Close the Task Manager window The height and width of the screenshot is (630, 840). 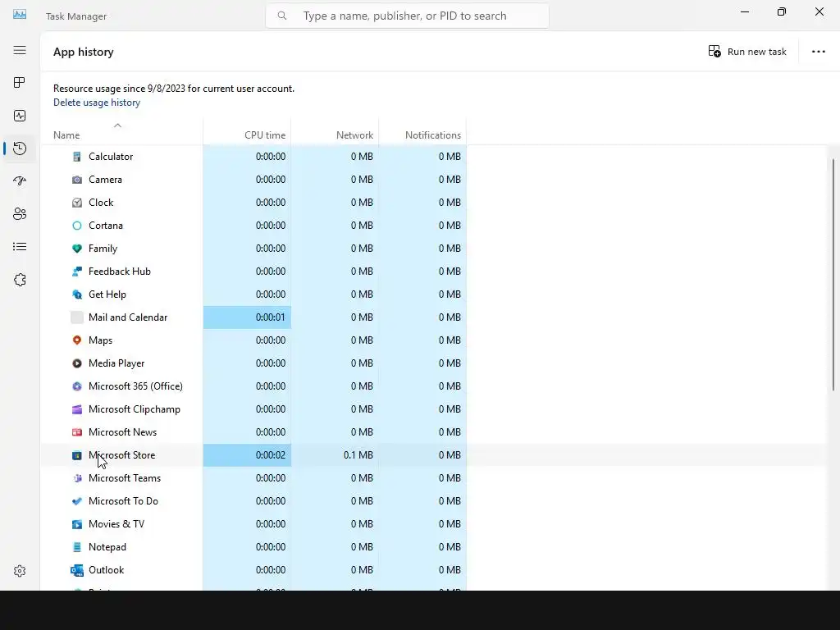coord(819,11)
